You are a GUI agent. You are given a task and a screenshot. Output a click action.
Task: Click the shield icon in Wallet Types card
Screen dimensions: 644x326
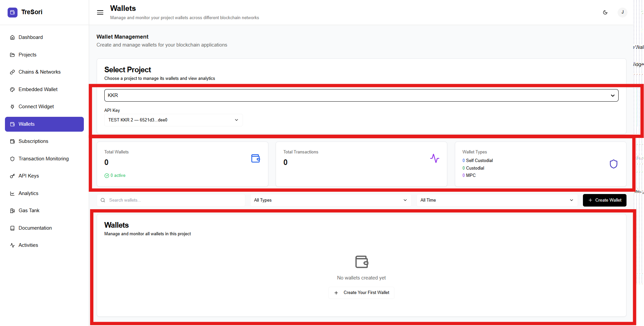613,164
